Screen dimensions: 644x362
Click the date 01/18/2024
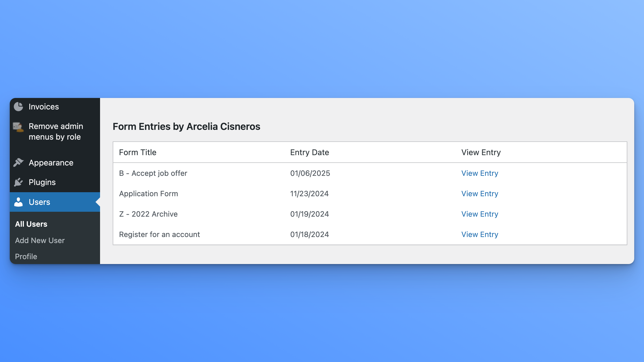tap(310, 234)
